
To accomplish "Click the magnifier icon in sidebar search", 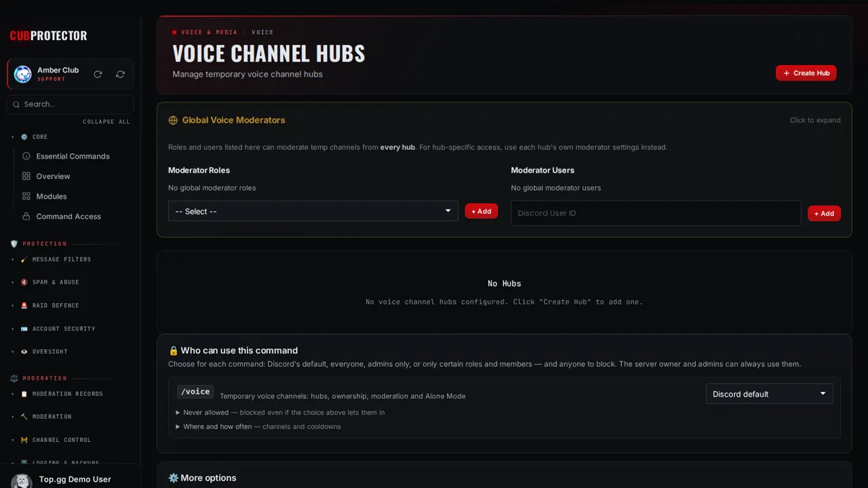I will [16, 104].
